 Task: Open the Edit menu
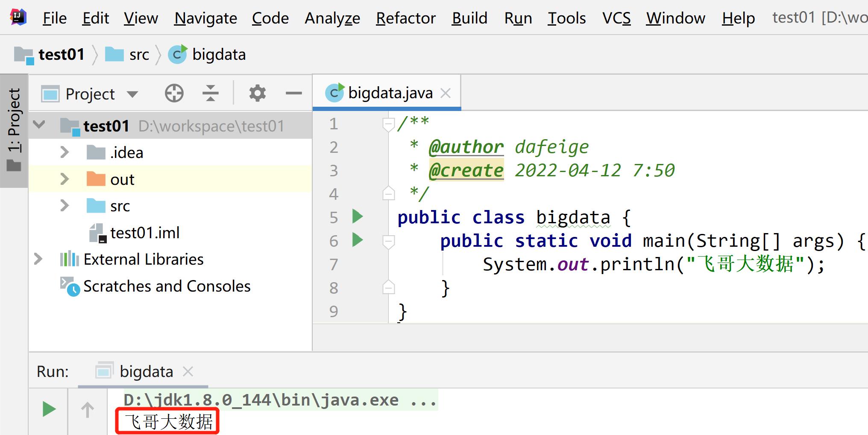pyautogui.click(x=96, y=18)
